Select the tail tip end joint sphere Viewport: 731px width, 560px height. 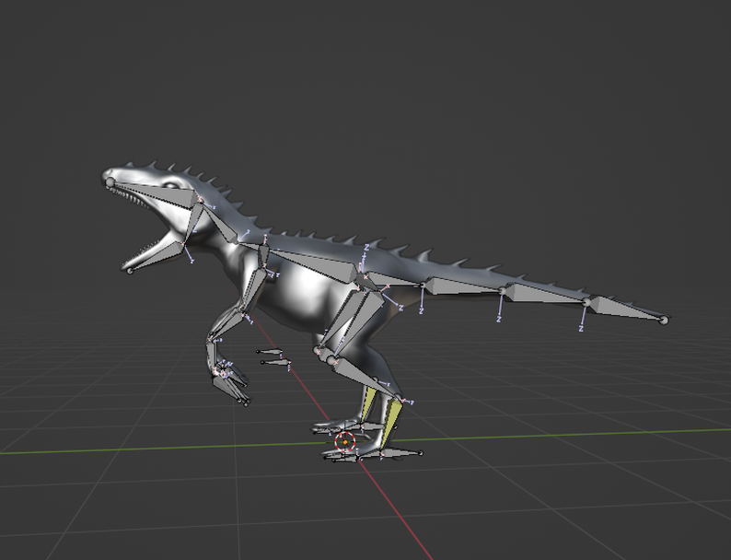click(664, 321)
